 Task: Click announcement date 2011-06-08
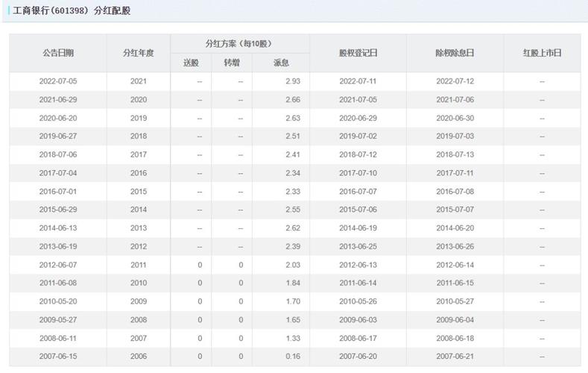click(58, 283)
